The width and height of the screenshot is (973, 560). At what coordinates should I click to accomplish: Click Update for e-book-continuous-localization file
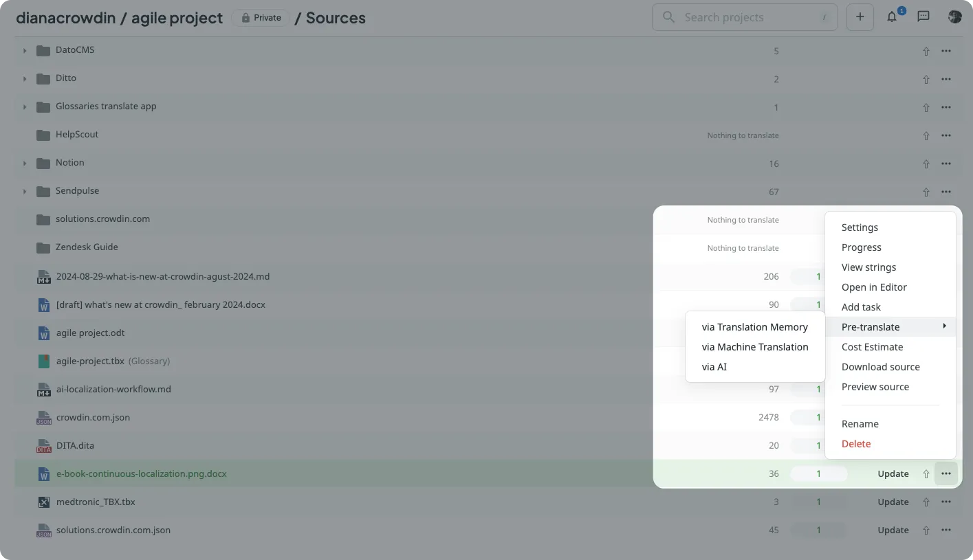893,474
